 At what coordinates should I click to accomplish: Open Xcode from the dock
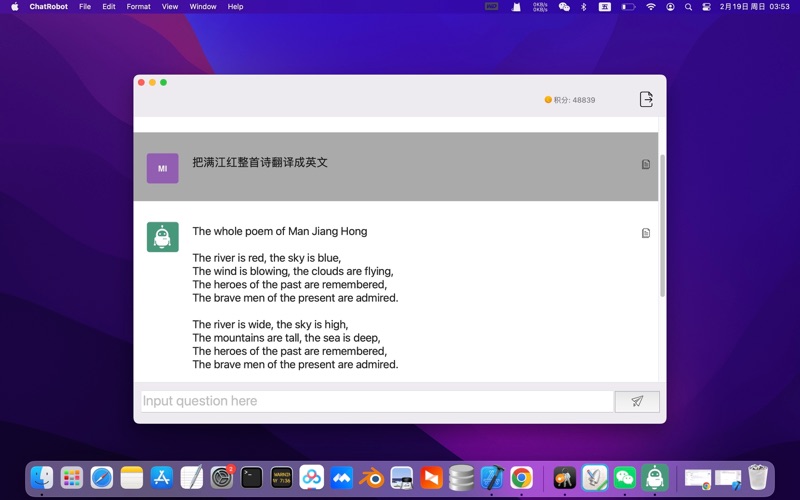(492, 478)
